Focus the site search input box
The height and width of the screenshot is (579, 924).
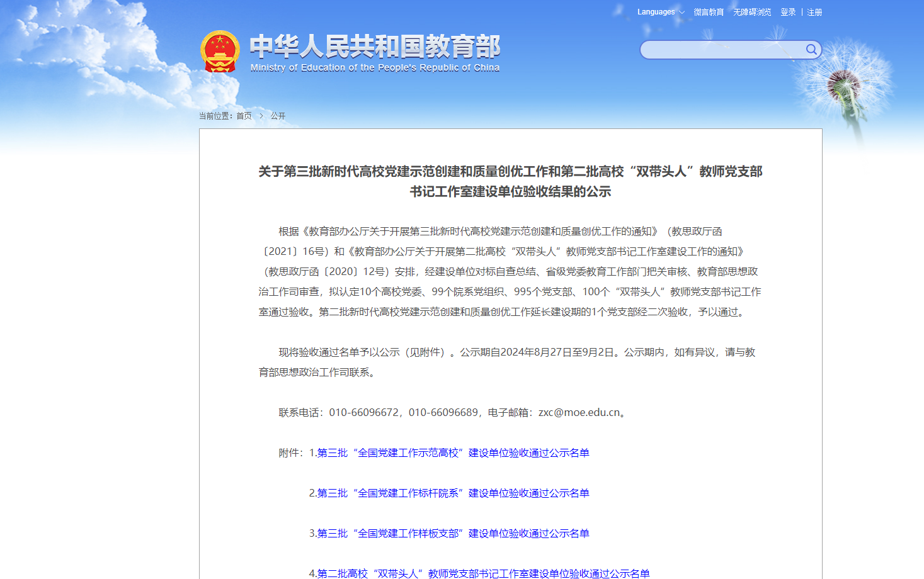pos(722,50)
